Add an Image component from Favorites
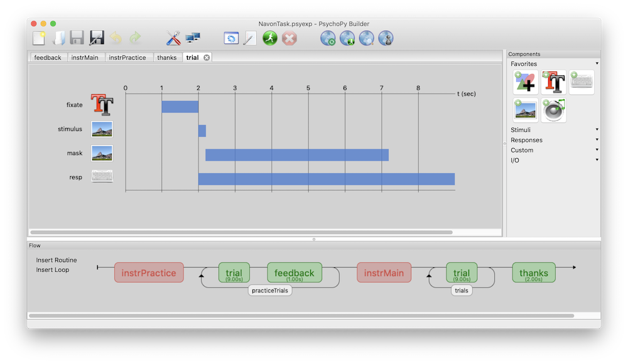Image resolution: width=628 pixels, height=364 pixels. click(x=526, y=110)
